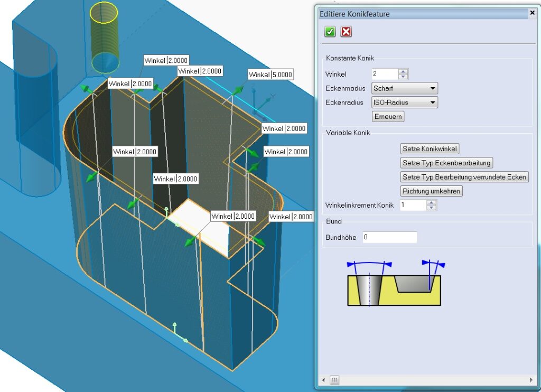This screenshot has width=541, height=392.
Task: Select the Winkel 5.0000 label in viewport
Action: pos(270,74)
